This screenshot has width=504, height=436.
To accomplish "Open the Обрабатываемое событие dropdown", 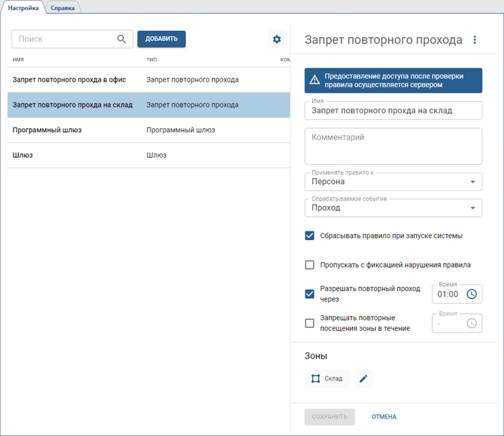I will [393, 208].
